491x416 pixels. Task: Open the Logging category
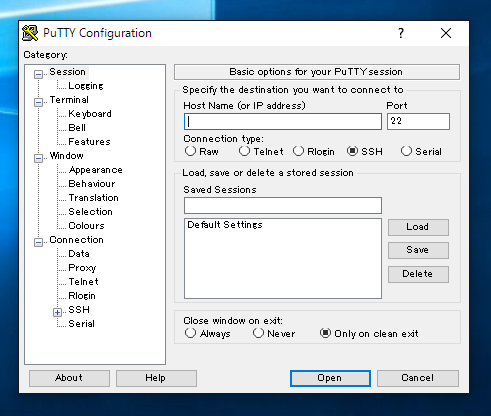(86, 86)
